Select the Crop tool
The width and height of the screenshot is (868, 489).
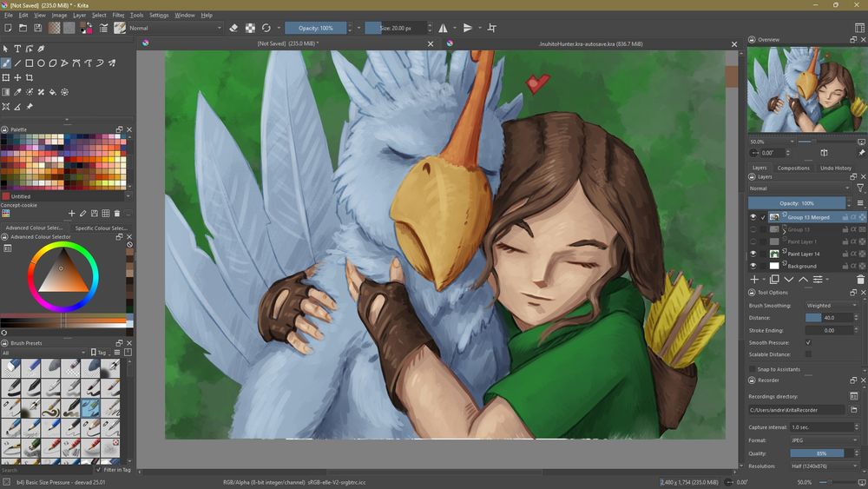[29, 77]
